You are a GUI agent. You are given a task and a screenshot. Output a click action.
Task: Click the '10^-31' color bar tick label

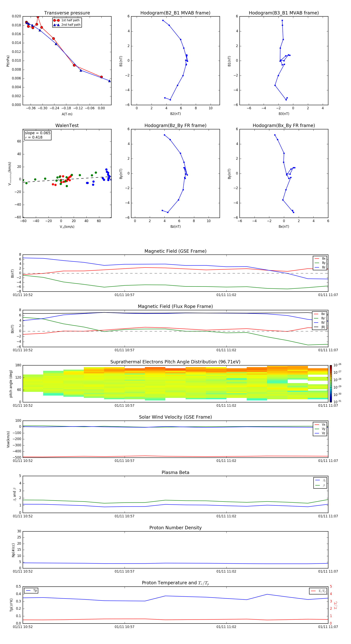click(338, 402)
